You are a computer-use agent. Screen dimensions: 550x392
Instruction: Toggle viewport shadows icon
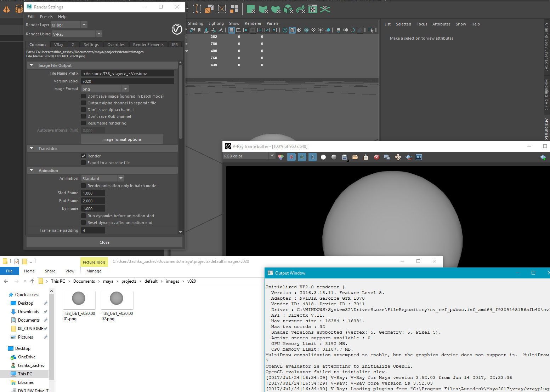[328, 30]
